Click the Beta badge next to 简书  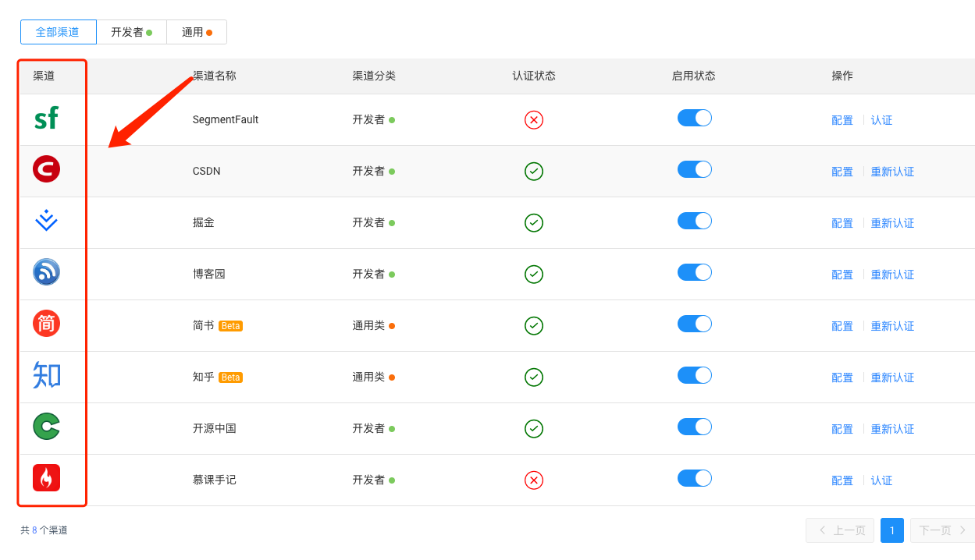tap(230, 326)
